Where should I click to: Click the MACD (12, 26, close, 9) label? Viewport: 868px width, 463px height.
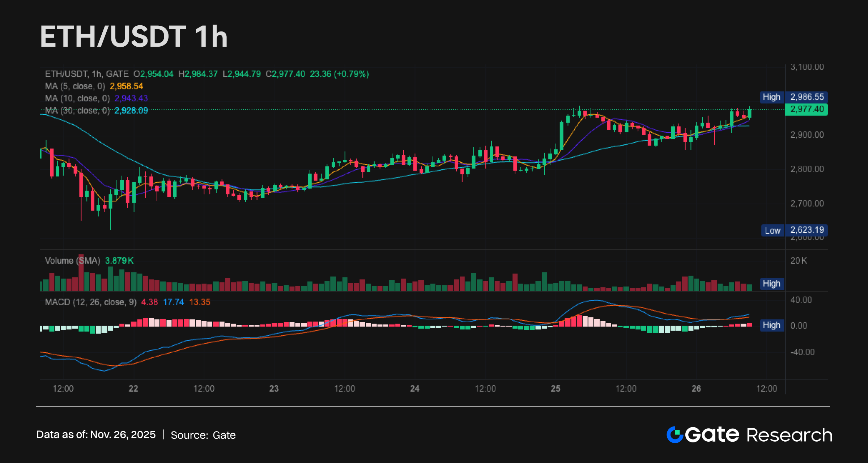(90, 302)
